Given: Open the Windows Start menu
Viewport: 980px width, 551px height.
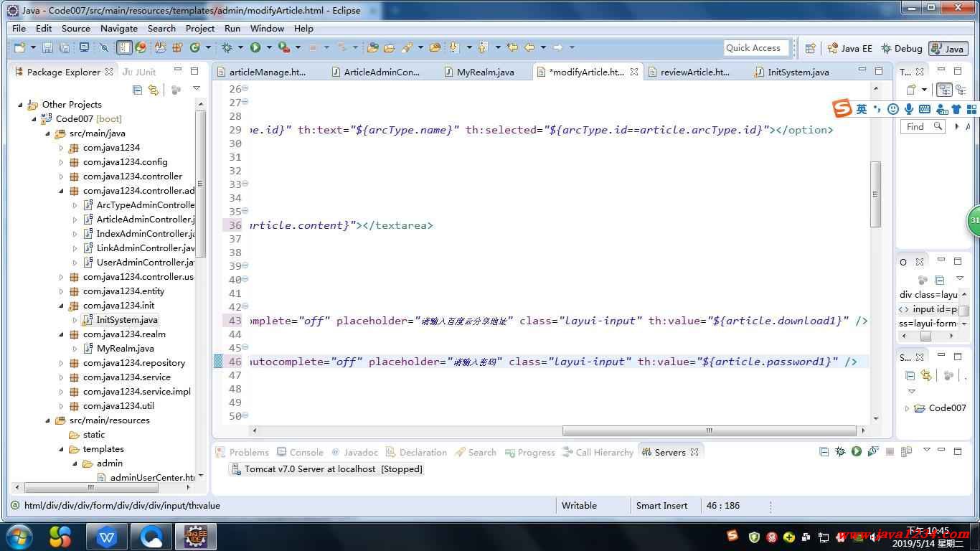Looking at the screenshot, I should (19, 537).
